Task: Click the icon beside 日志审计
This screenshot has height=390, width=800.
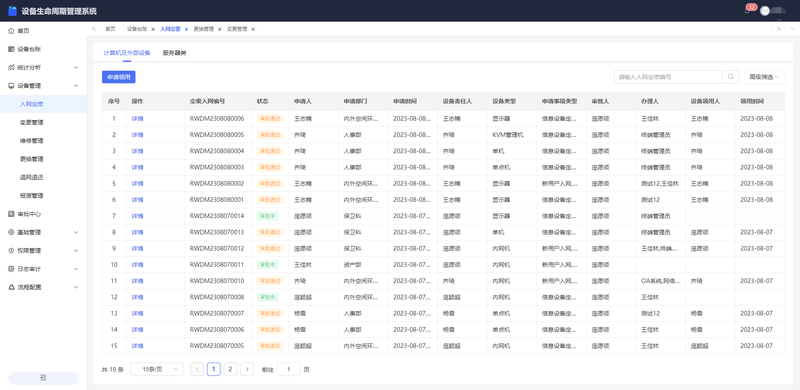Action: click(11, 269)
